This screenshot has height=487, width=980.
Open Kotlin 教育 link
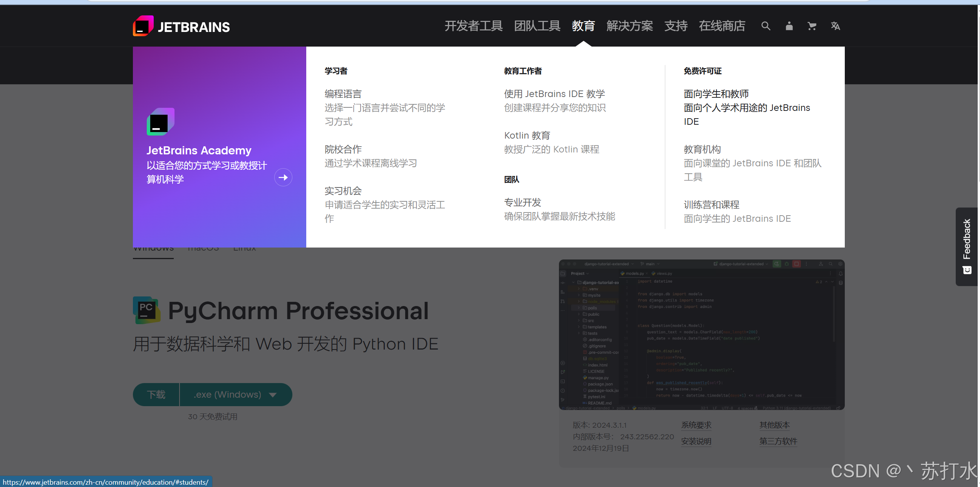coord(527,136)
